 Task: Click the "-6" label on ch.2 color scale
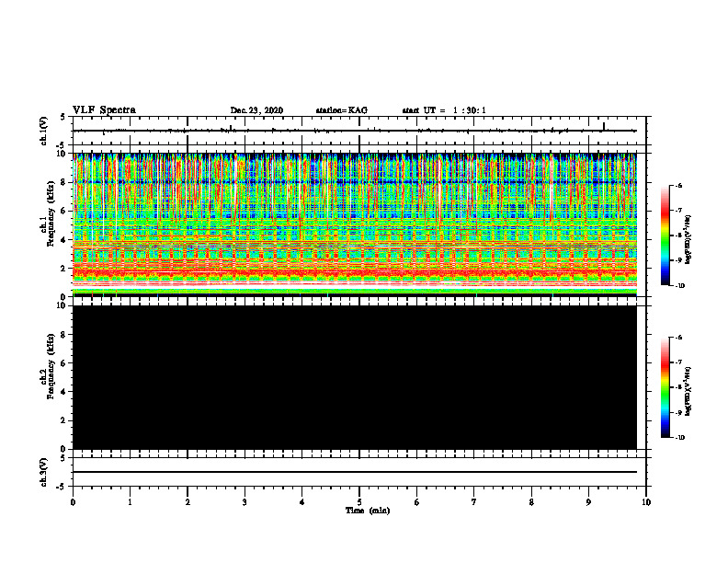pyautogui.click(x=678, y=338)
